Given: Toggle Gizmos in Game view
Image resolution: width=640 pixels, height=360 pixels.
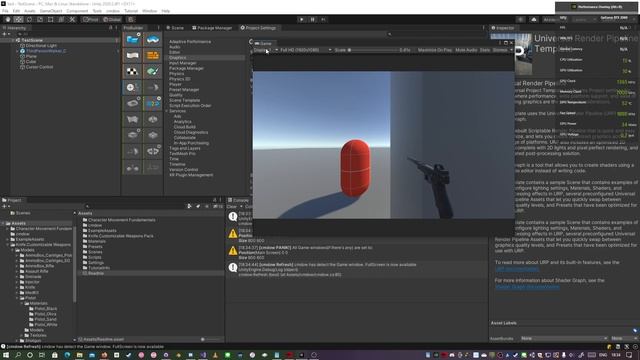Looking at the screenshot, I should point(500,50).
